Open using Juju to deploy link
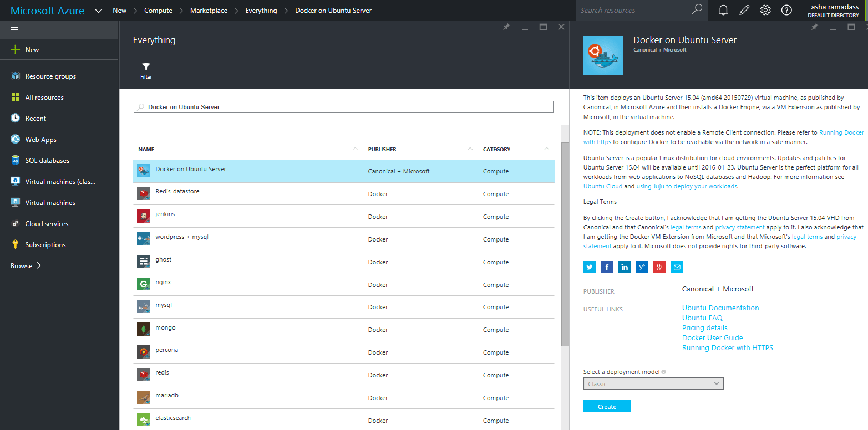The height and width of the screenshot is (430, 868). (x=687, y=186)
